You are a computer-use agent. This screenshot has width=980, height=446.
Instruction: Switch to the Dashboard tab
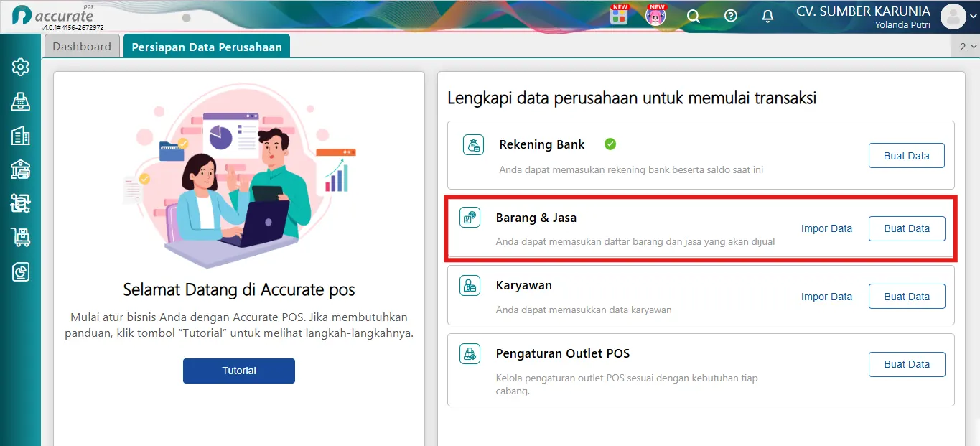point(82,47)
